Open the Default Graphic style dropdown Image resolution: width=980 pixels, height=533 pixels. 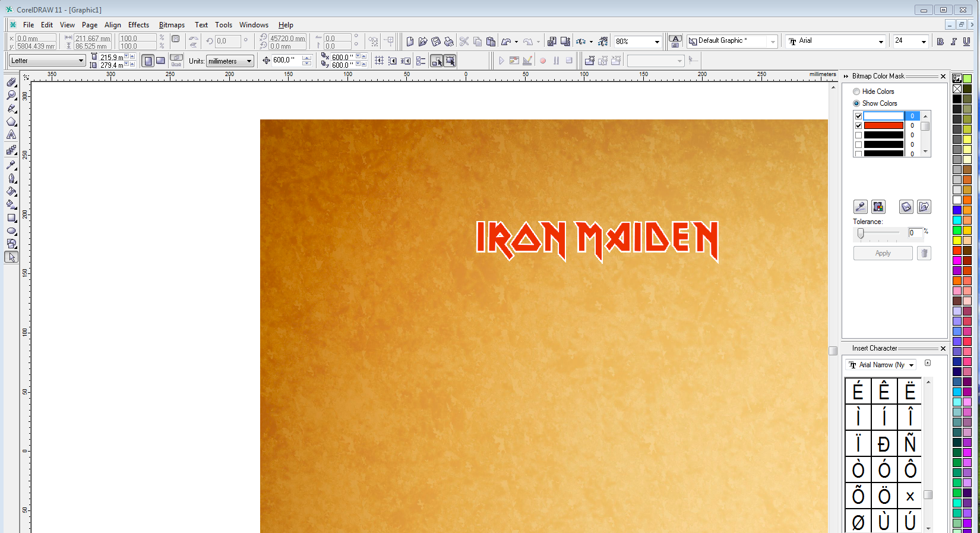pyautogui.click(x=773, y=42)
